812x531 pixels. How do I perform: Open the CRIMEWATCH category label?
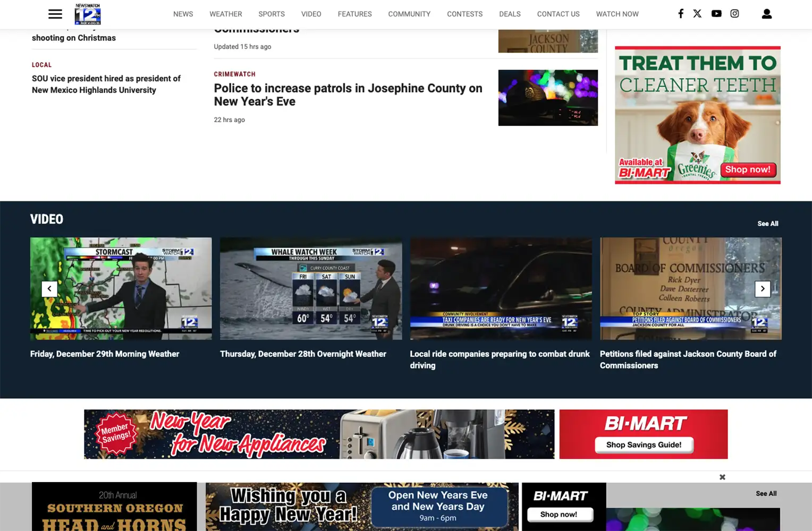[x=234, y=74]
